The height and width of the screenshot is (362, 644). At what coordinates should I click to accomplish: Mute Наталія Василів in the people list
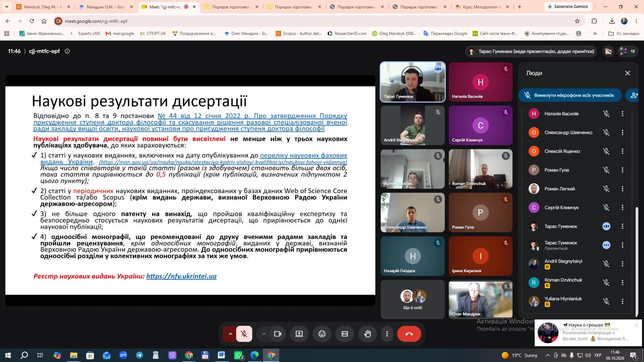tap(606, 114)
